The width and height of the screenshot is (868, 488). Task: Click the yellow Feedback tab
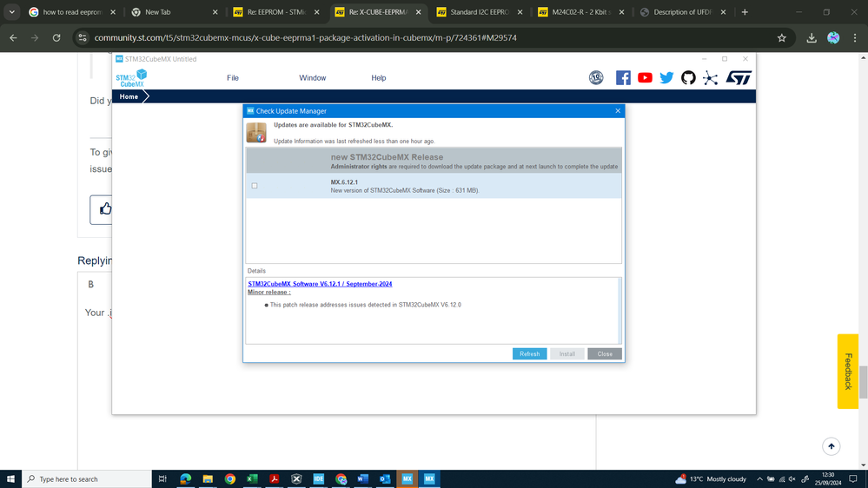847,372
